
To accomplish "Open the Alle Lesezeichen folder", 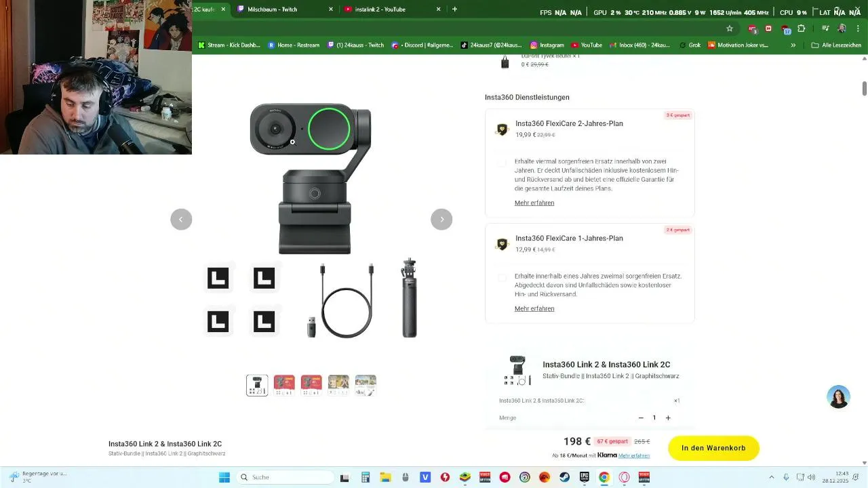I will coord(836,45).
